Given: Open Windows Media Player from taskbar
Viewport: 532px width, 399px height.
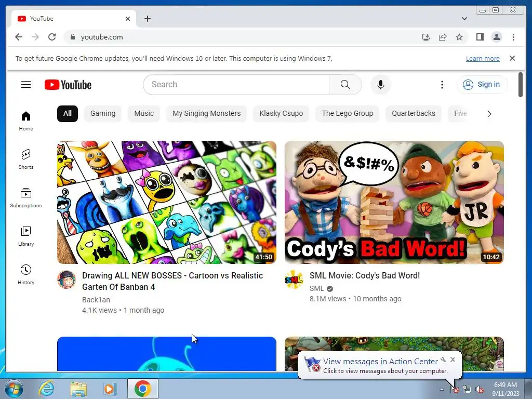Looking at the screenshot, I should coord(110,389).
